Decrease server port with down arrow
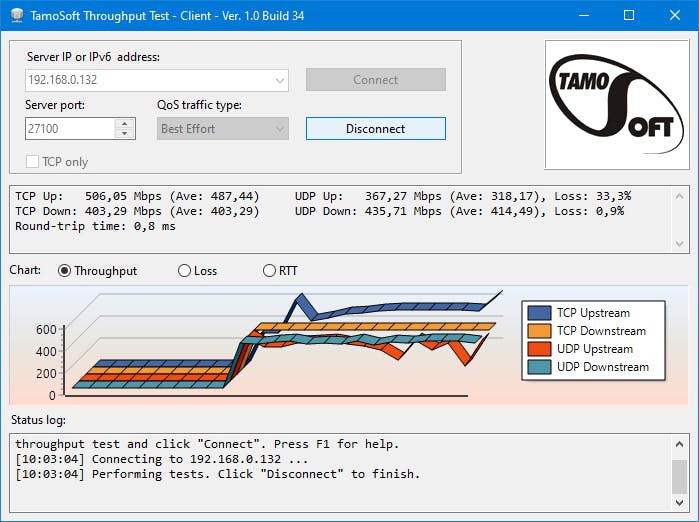Image resolution: width=699 pixels, height=522 pixels. coord(125,133)
